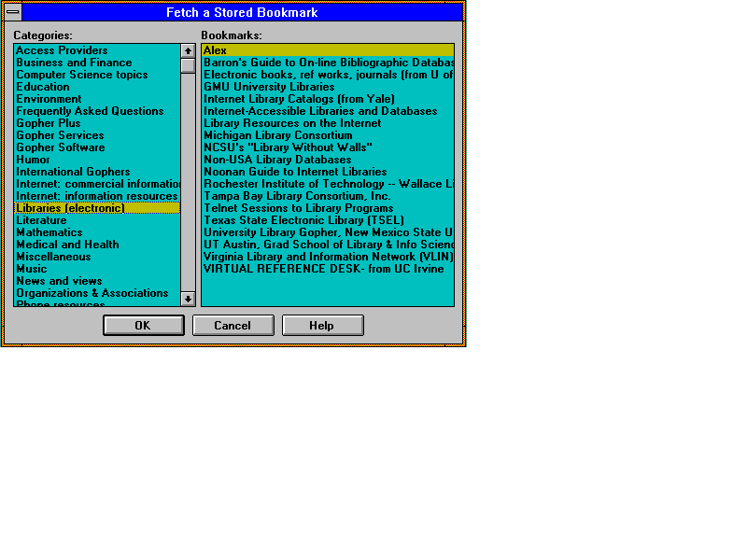Select Virginia Library and Information Network (VLIN)

click(328, 257)
